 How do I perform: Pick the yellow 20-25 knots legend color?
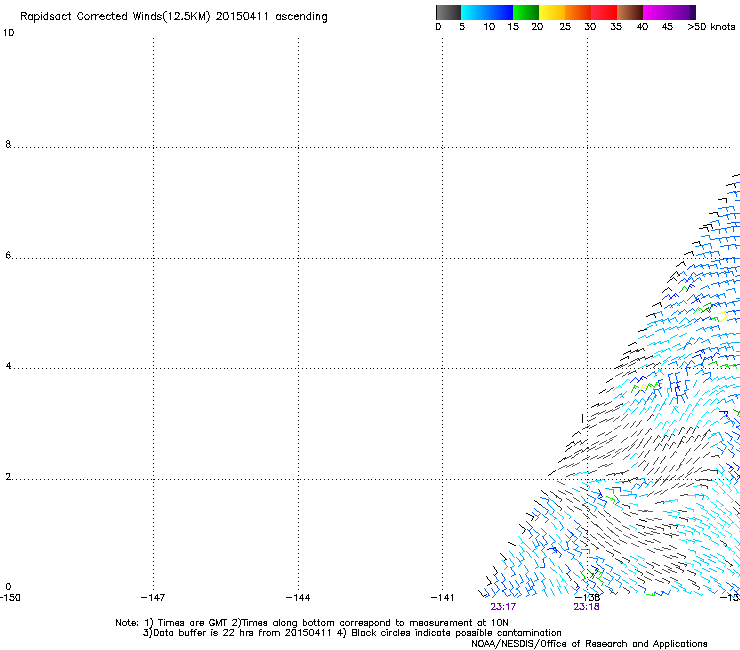(552, 12)
